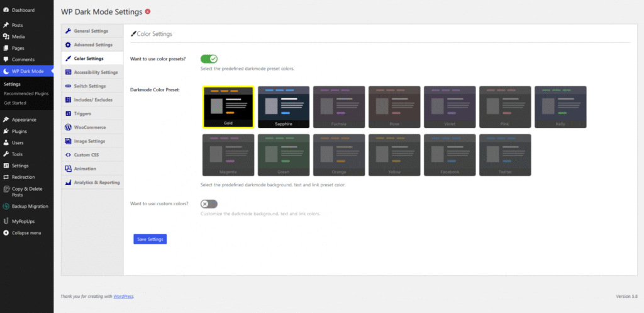
Task: Click the Tools wrench icon
Action: click(6, 154)
